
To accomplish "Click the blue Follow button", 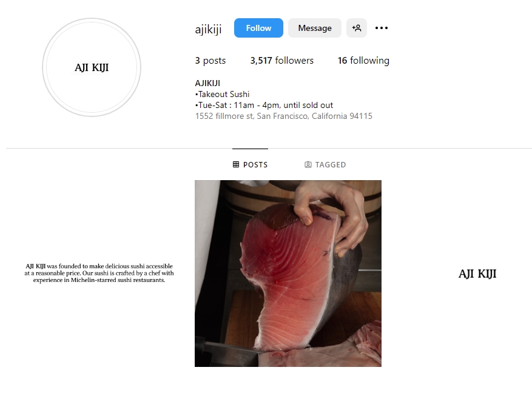I will click(x=258, y=28).
